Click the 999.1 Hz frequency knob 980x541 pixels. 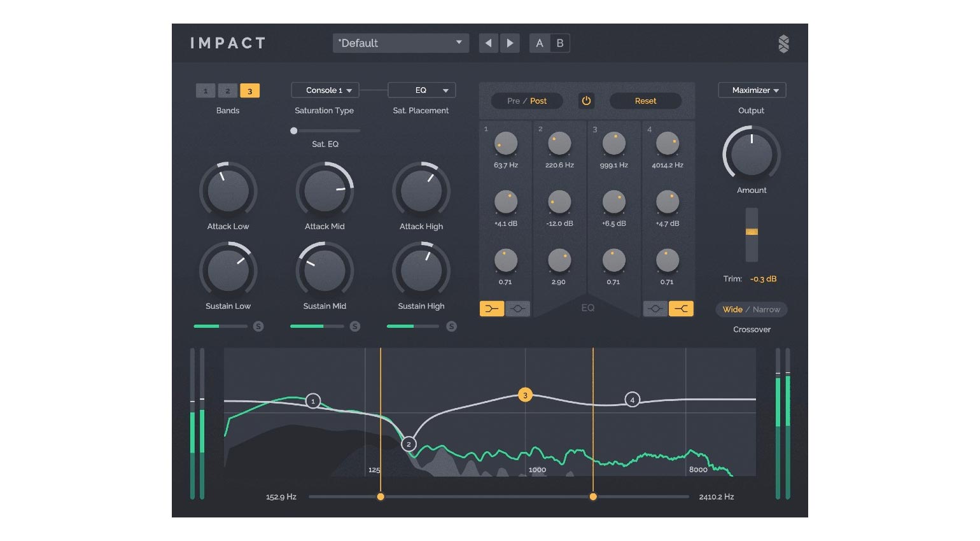[613, 144]
